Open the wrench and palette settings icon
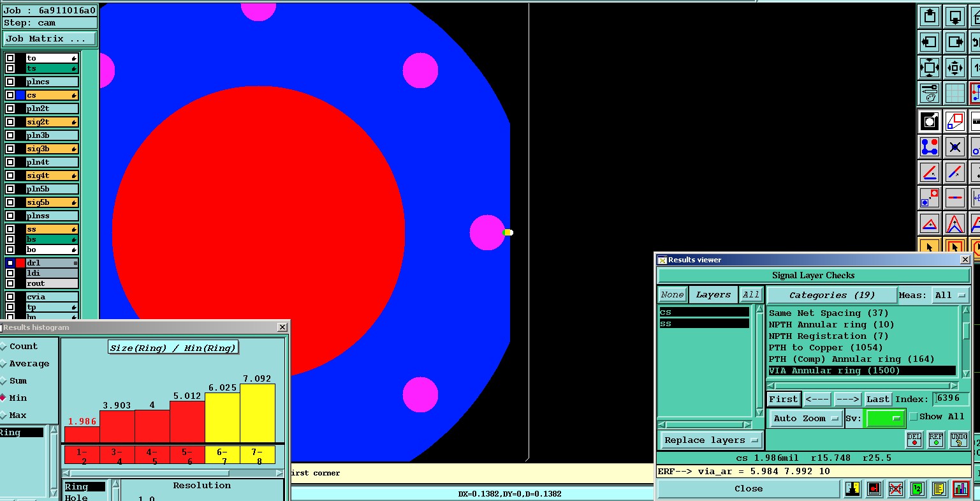This screenshot has width=980, height=501. [x=930, y=93]
